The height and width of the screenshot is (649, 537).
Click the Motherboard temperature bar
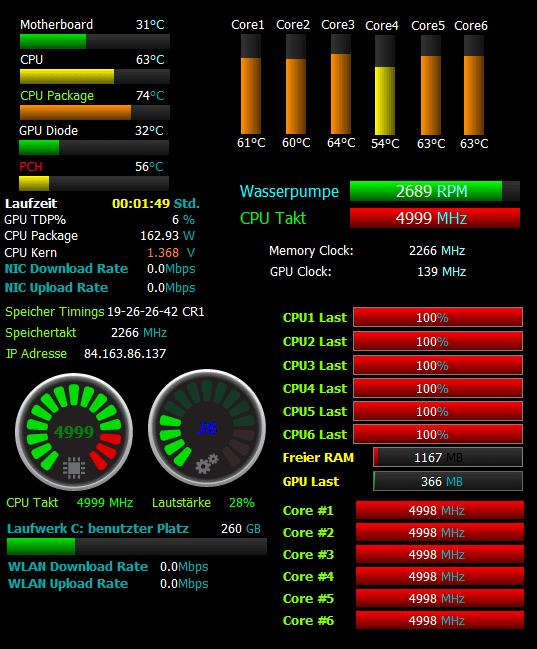coord(95,42)
